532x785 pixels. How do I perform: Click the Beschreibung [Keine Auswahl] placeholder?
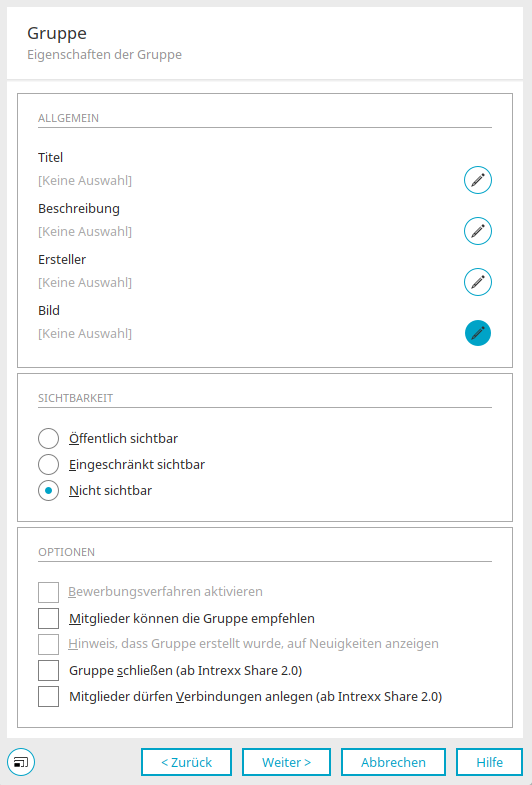(x=85, y=231)
